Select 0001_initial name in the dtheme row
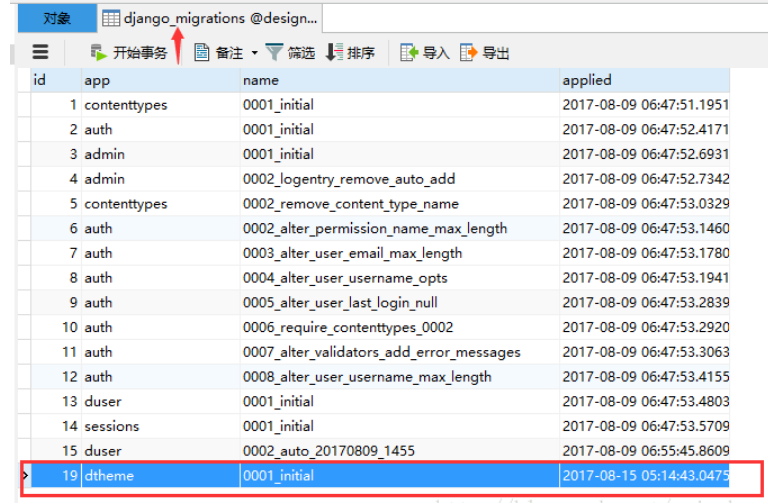This screenshot has width=768, height=503. 400,476
